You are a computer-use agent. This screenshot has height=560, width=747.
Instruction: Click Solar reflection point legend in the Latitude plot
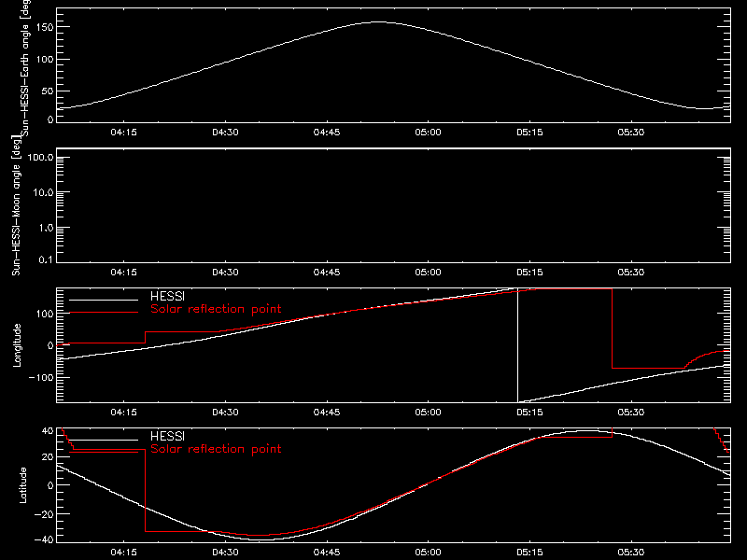[216, 449]
